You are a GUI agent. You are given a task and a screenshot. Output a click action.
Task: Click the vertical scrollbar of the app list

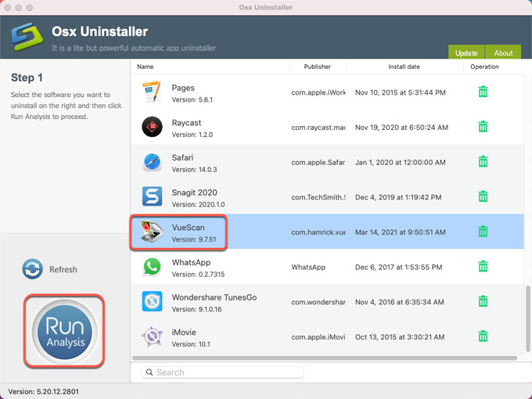pyautogui.click(x=528, y=319)
